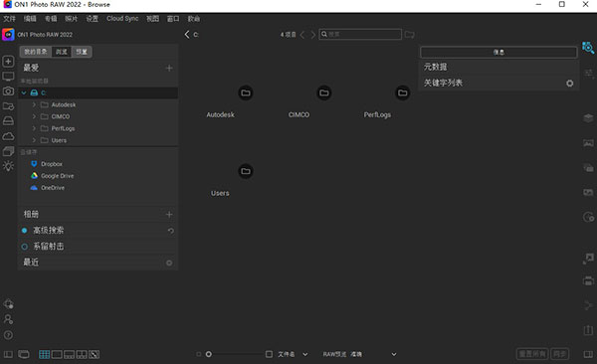Open the Panorama icon in right strip
The height and width of the screenshot is (364, 597).
click(x=589, y=143)
